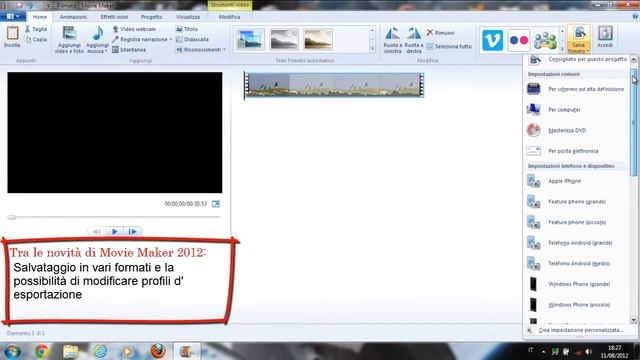The height and width of the screenshot is (360, 640).
Task: Open the Windows Start menu
Action: [12, 351]
